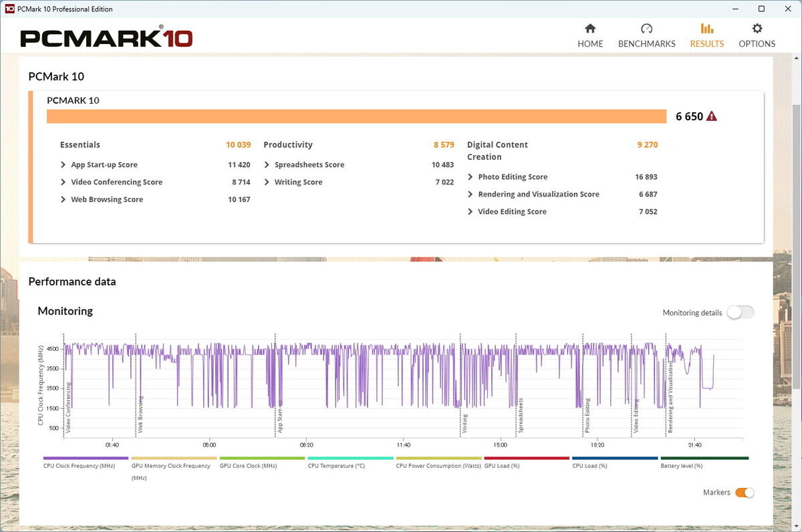802x532 pixels.
Task: Click the red warning triangle beside 6 650
Action: click(711, 116)
